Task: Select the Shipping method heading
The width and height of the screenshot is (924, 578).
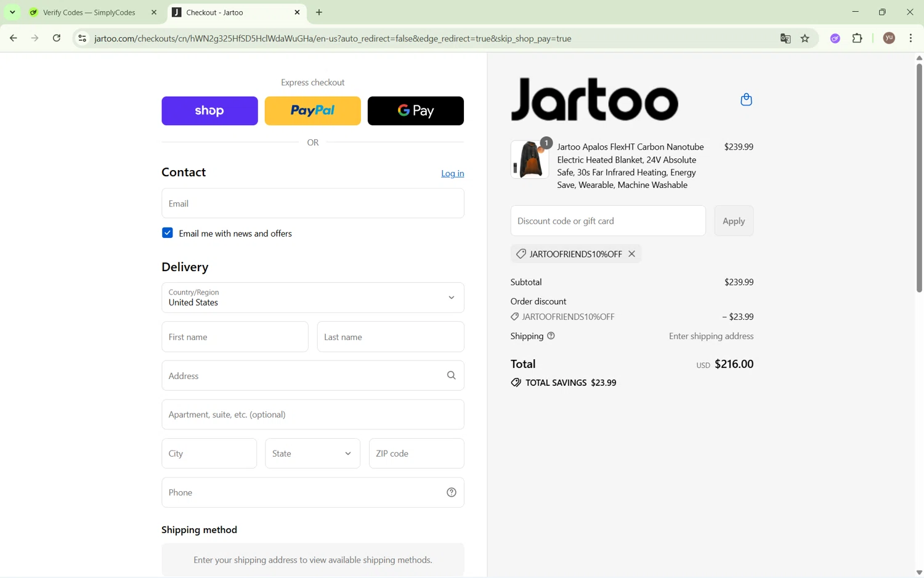Action: coord(200,530)
